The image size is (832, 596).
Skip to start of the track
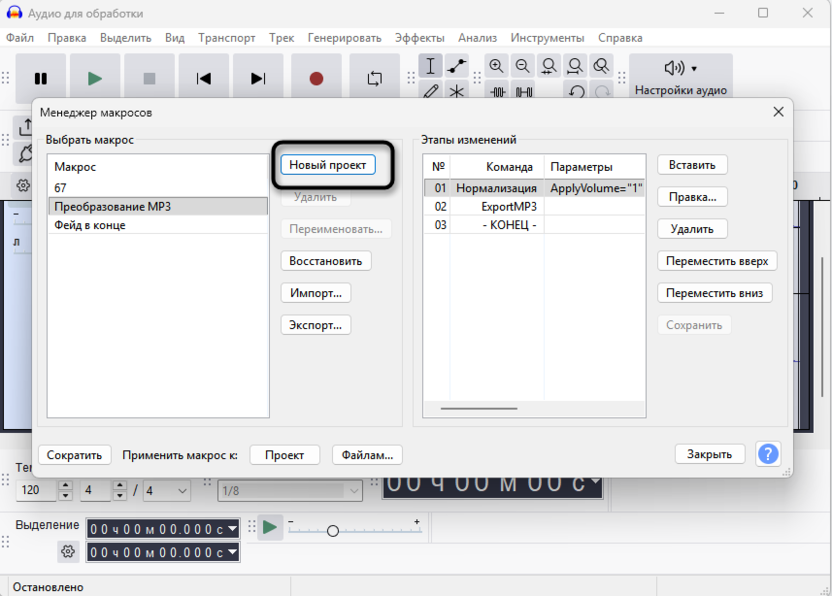coord(204,79)
